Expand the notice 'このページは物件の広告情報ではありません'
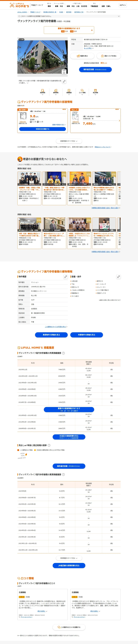The width and height of the screenshot is (138, 644). (x=69, y=16)
